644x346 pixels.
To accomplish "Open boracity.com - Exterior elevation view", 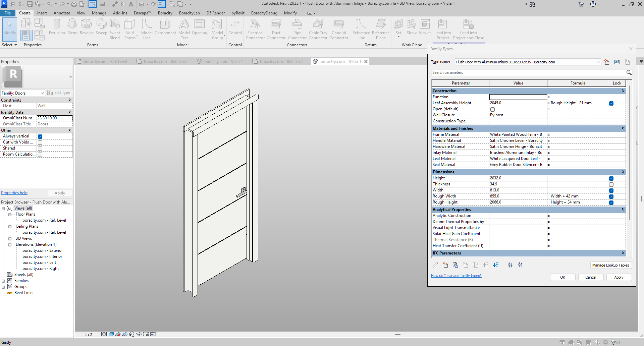I will (43, 250).
